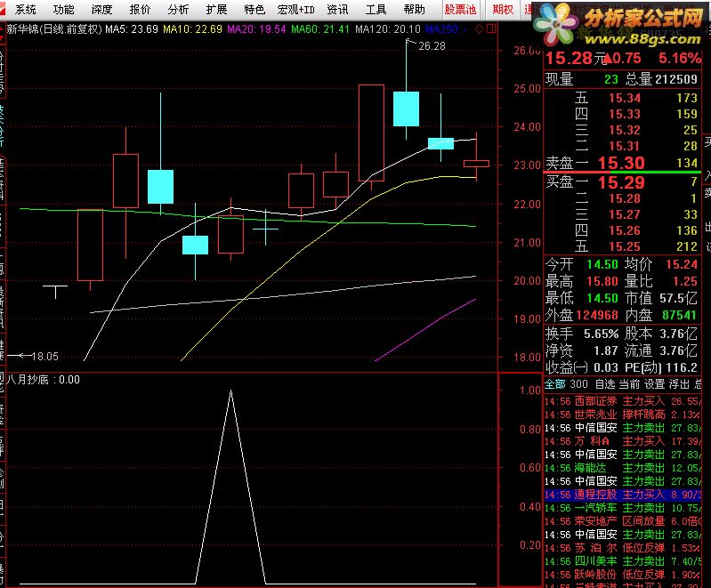Select the 西部证券 主力买入 alert row
Image resolution: width=711 pixels, height=588 pixels.
tap(623, 401)
